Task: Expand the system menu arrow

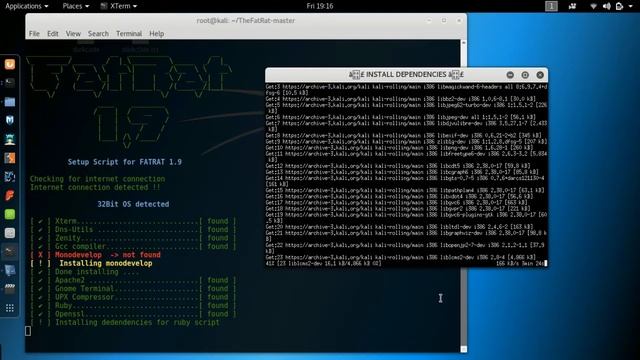Action: pyautogui.click(x=630, y=6)
